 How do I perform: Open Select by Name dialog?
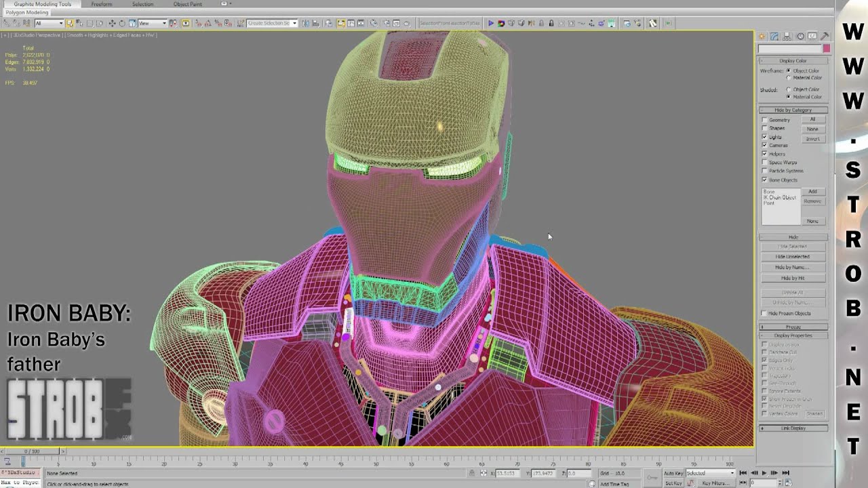tap(79, 23)
